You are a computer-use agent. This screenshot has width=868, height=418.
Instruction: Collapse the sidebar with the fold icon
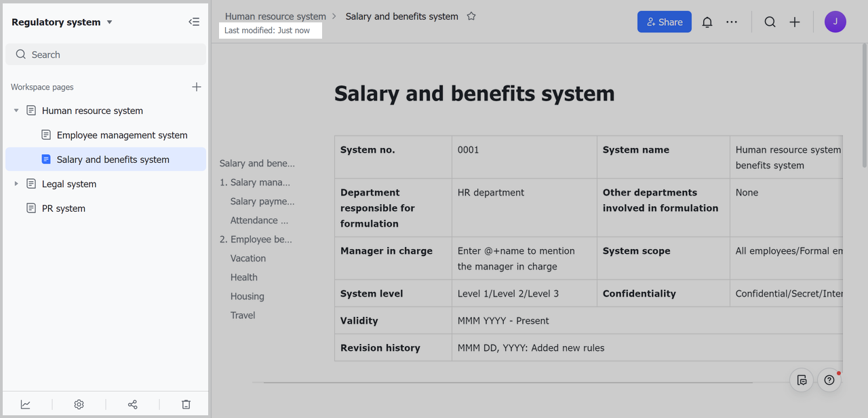pyautogui.click(x=194, y=22)
